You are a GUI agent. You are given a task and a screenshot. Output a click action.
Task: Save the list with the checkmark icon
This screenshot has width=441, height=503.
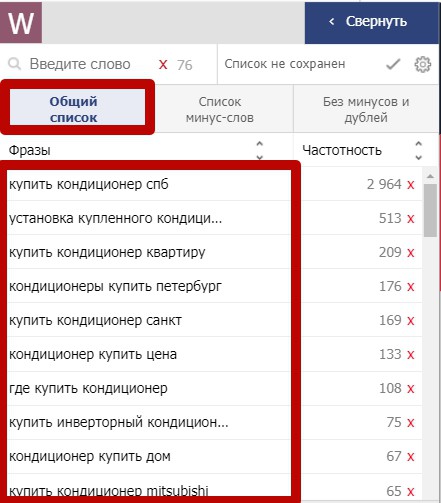click(x=393, y=64)
